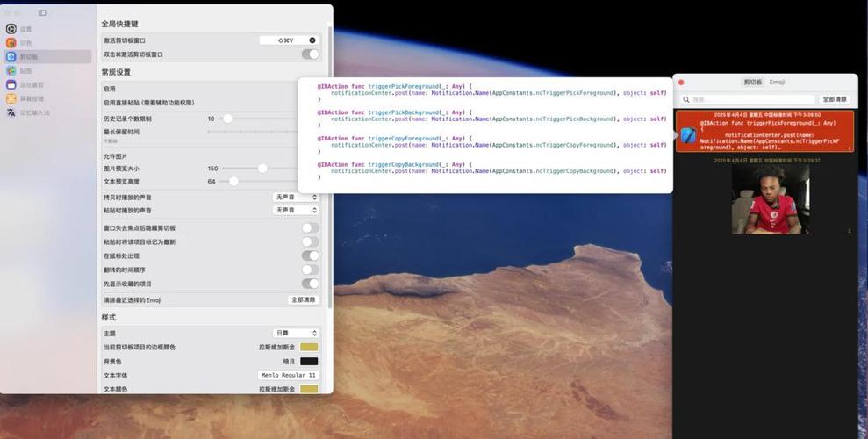
Task: Click the magnifier icon in the clipboard search bar
Action: (686, 99)
